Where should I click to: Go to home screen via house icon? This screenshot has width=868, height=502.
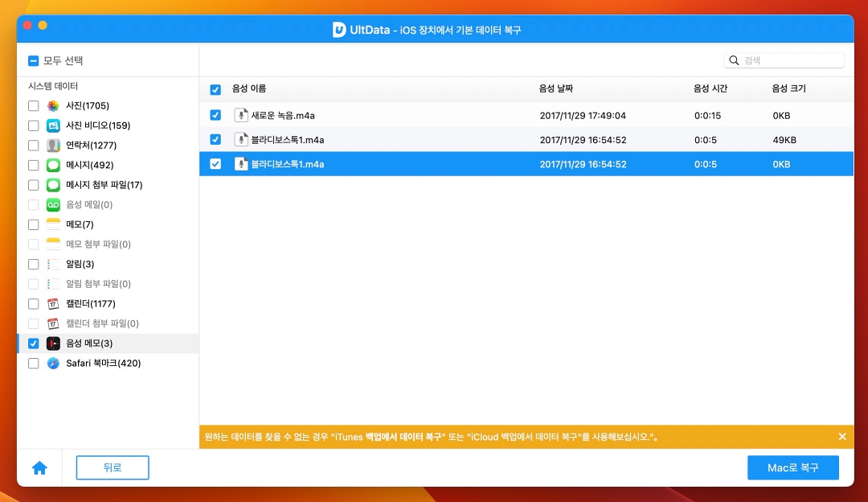click(x=39, y=468)
